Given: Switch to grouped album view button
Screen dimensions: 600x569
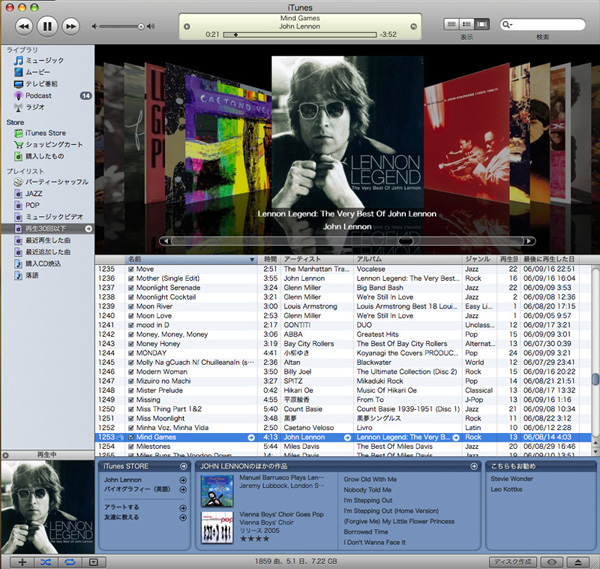Looking at the screenshot, I should click(466, 24).
